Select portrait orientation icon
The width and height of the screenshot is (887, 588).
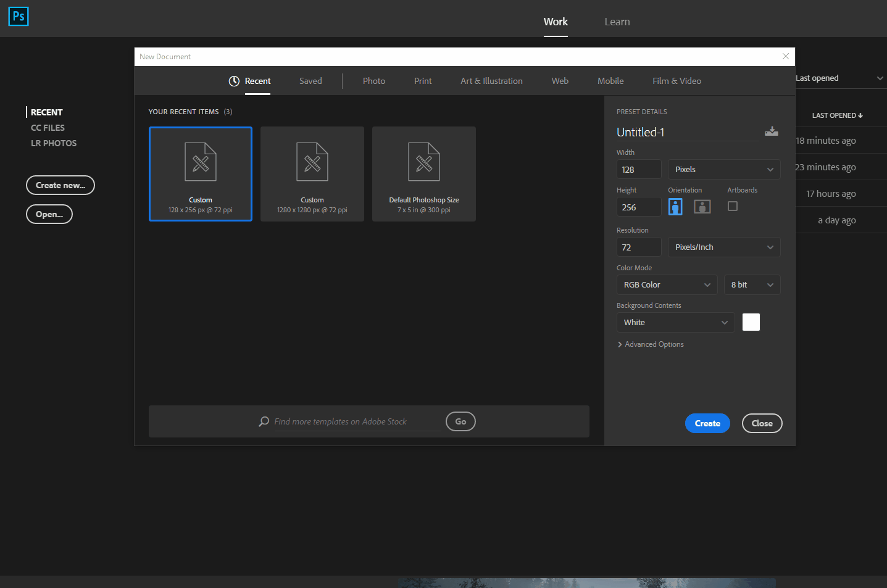(675, 207)
